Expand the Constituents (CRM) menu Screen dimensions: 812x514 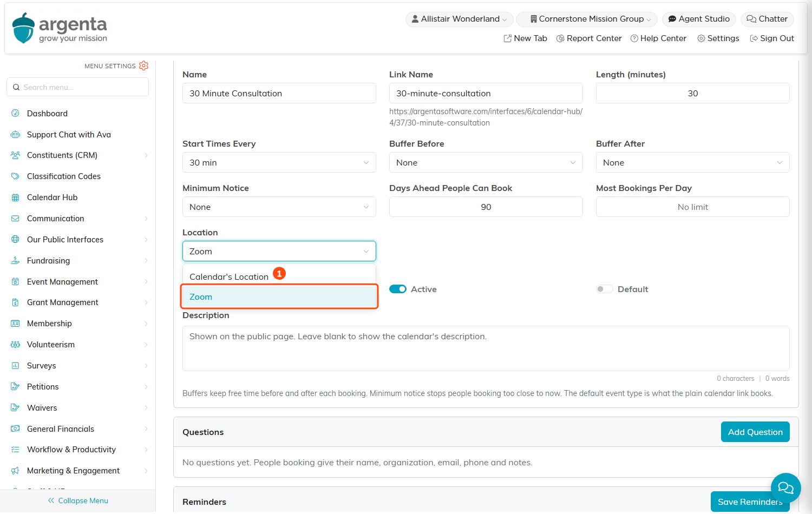(79, 155)
